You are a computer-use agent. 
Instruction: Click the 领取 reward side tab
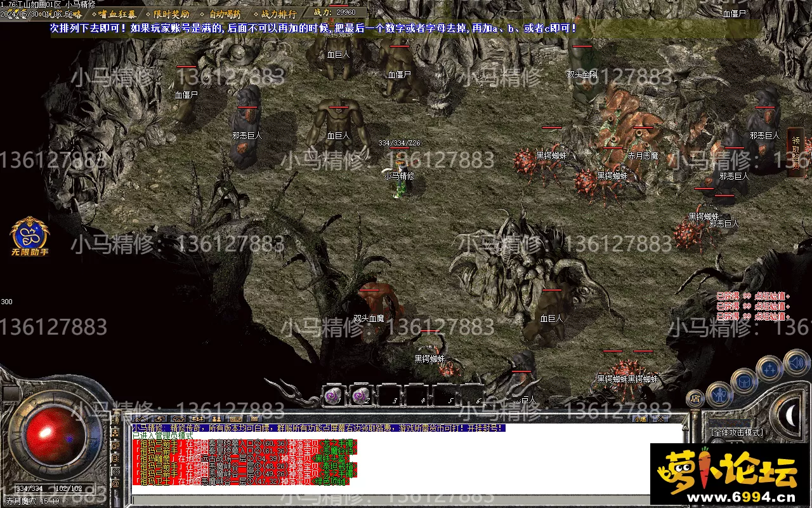pos(796,152)
